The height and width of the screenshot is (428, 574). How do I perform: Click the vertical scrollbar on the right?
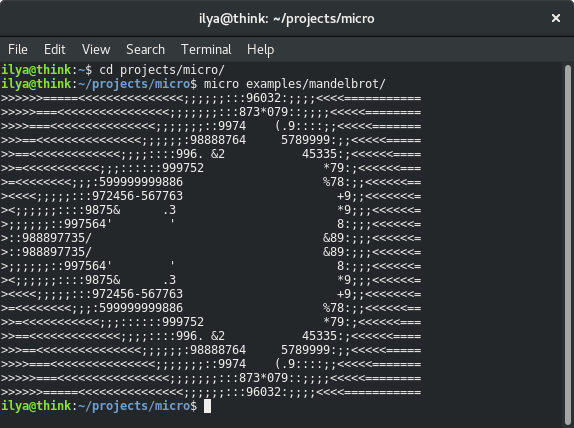point(568,242)
